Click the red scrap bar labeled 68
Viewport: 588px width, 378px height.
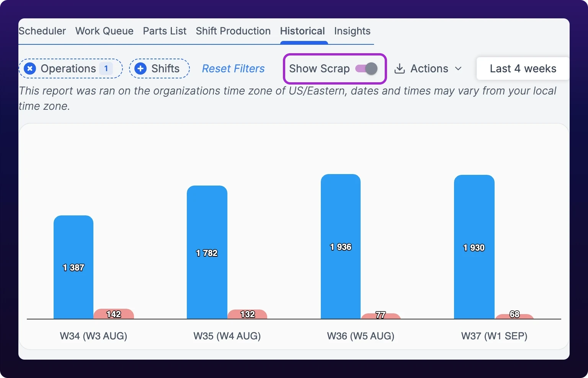point(514,316)
